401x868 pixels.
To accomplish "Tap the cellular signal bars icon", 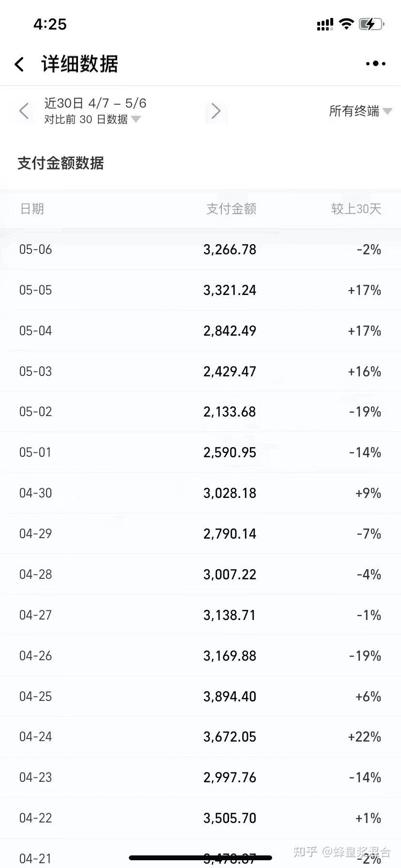I will 325,24.
